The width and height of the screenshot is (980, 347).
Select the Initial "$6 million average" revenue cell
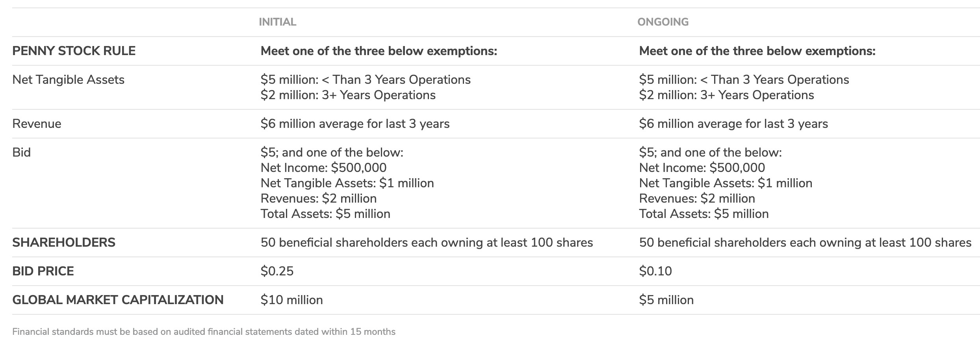[x=355, y=124]
